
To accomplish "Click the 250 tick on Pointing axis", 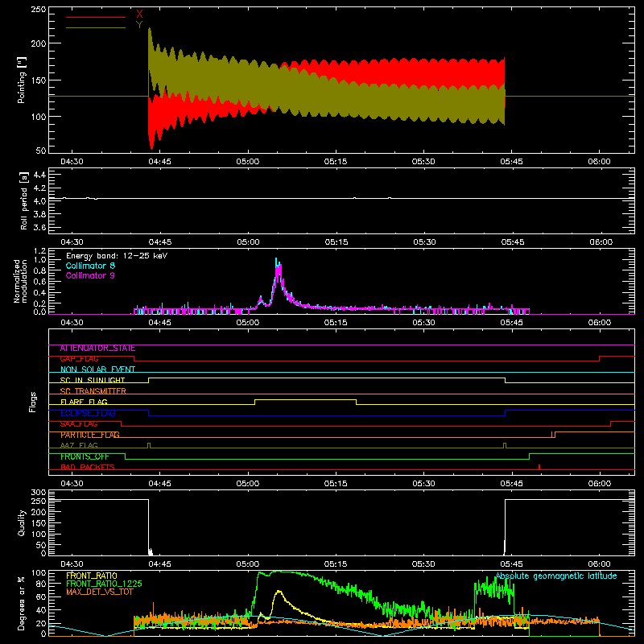I will pyautogui.click(x=39, y=10).
